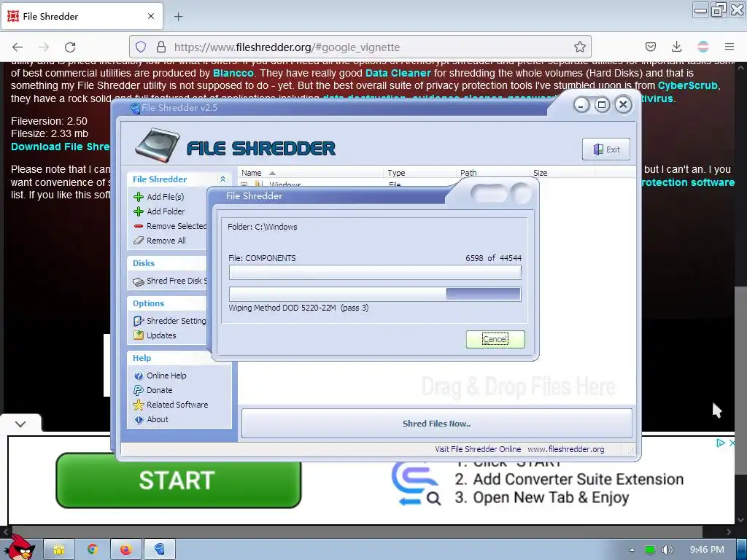Screen dimensions: 747x560
Task: Click the Add File(s) green plus icon
Action: pyautogui.click(x=139, y=197)
